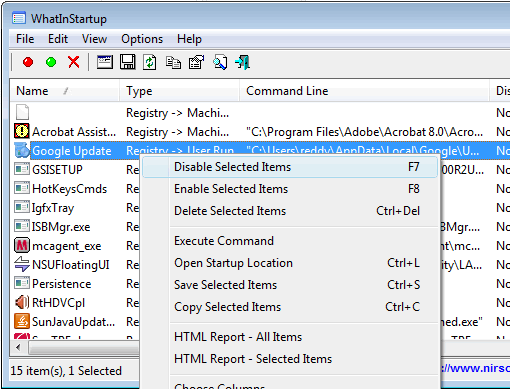510x389 pixels.
Task: Click the RtHDVCpl speaker icon
Action: [22, 302]
